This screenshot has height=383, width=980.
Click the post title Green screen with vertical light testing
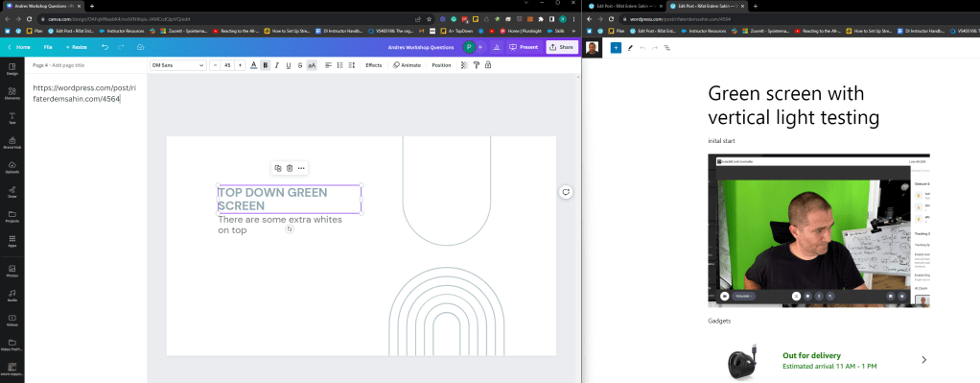point(794,106)
